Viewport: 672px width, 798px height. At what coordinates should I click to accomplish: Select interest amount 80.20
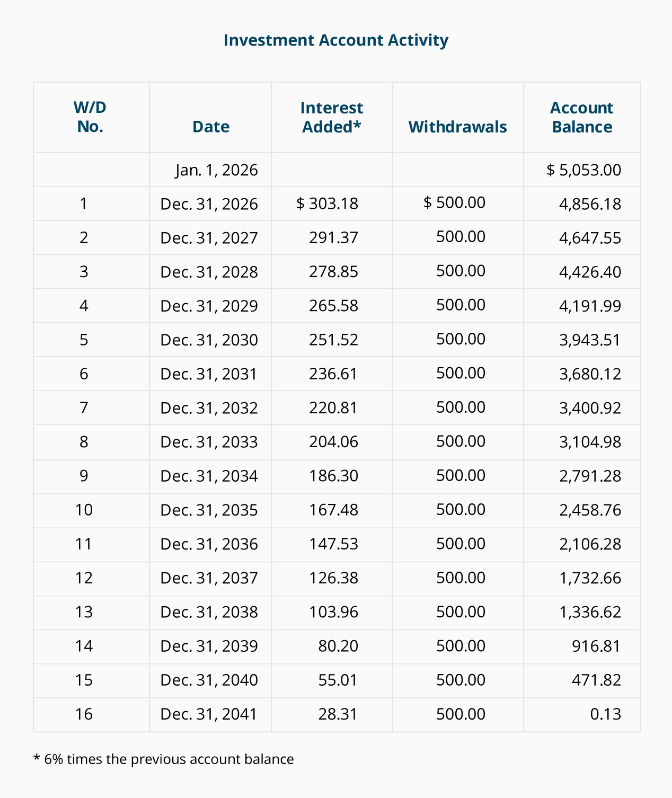(338, 646)
